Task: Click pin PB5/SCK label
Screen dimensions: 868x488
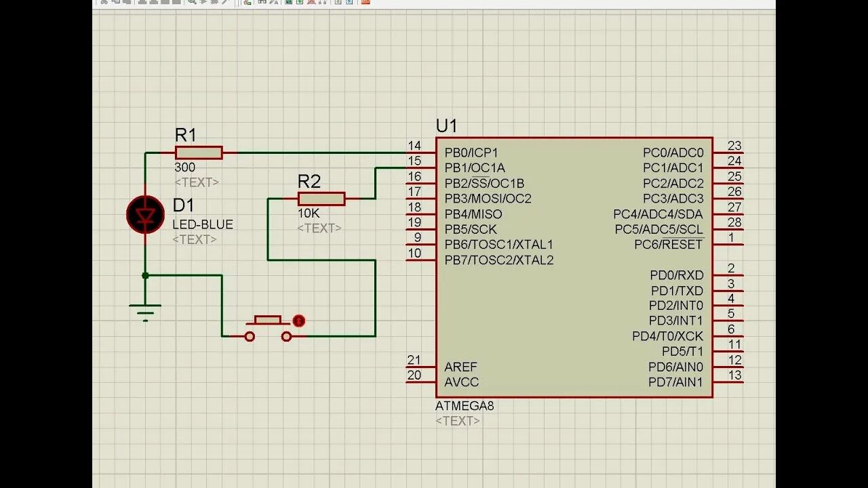Action: coord(471,229)
